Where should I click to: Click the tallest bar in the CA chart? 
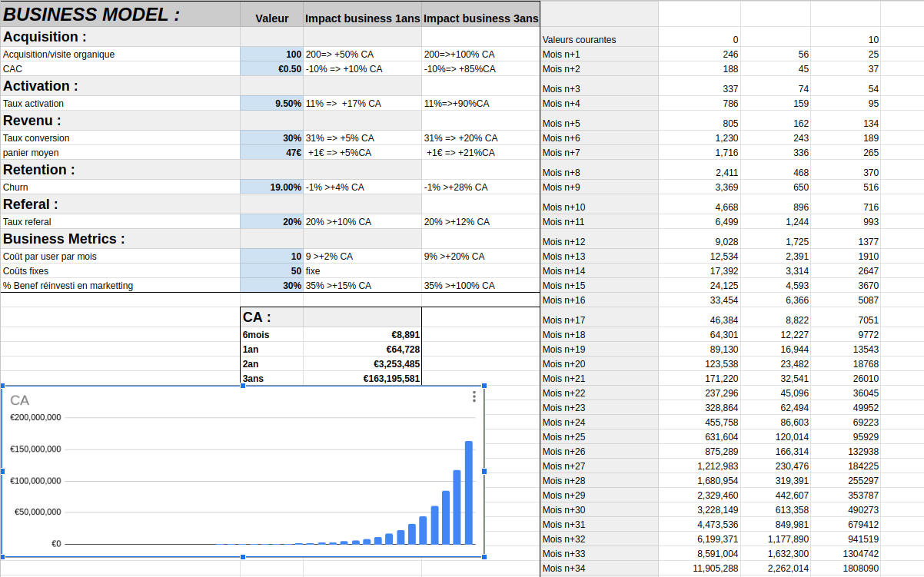coord(469,492)
